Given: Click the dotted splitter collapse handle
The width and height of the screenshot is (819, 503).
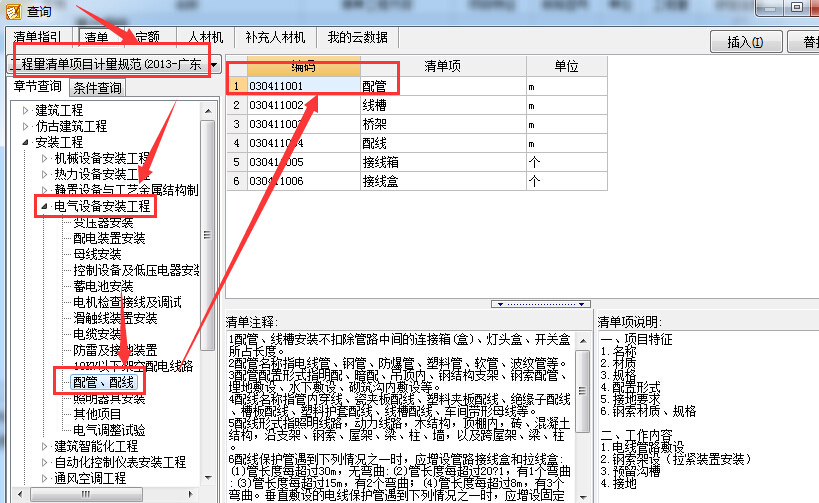Looking at the screenshot, I should click(541, 304).
